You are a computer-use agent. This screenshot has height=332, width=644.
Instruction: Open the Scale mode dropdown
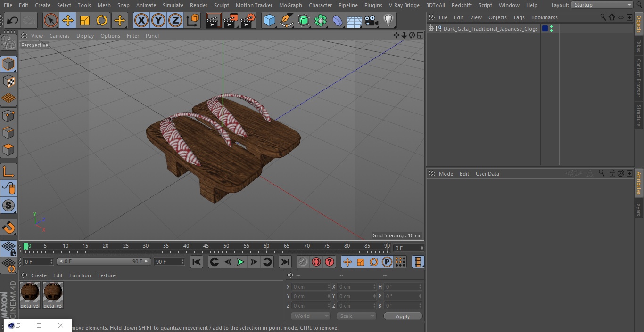click(x=356, y=316)
